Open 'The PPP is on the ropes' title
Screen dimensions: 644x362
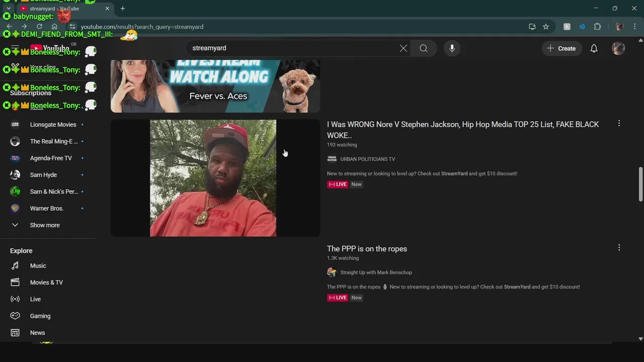point(367,249)
